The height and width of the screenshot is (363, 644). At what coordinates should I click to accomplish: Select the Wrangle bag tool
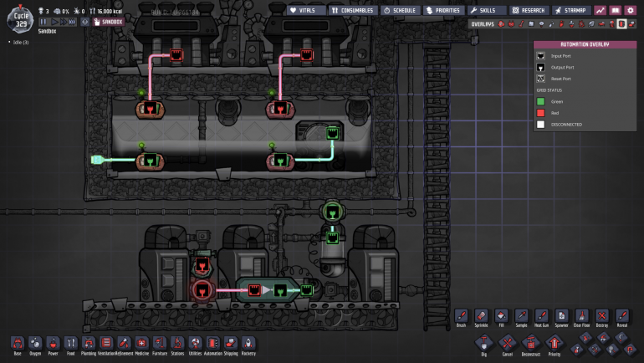point(612,350)
